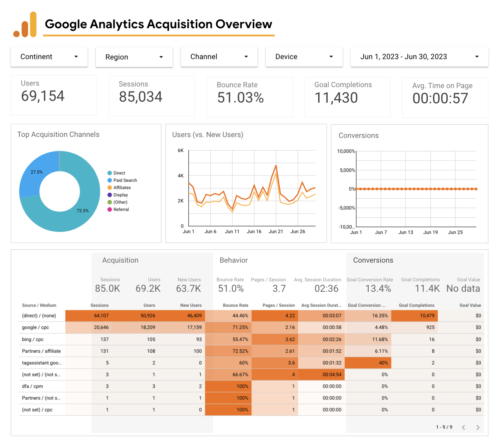Expand the Device filter dropdown
This screenshot has width=501, height=448.
(x=304, y=57)
